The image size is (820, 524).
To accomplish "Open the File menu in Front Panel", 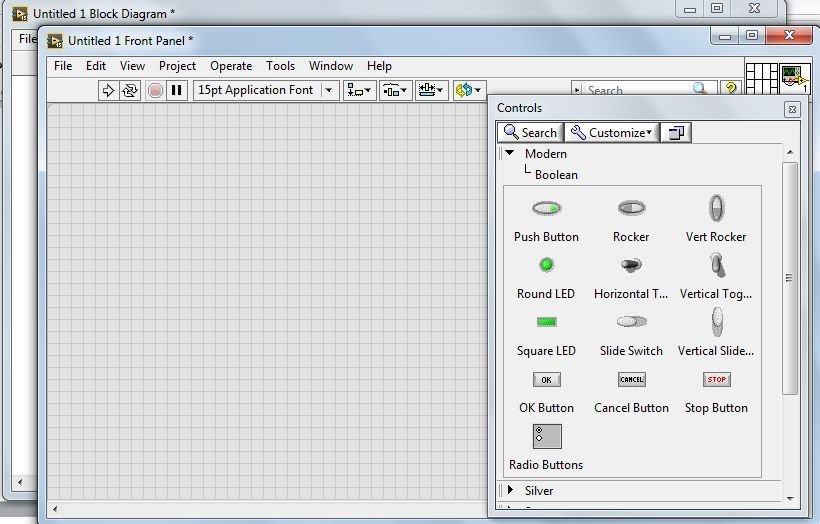I will click(x=63, y=66).
